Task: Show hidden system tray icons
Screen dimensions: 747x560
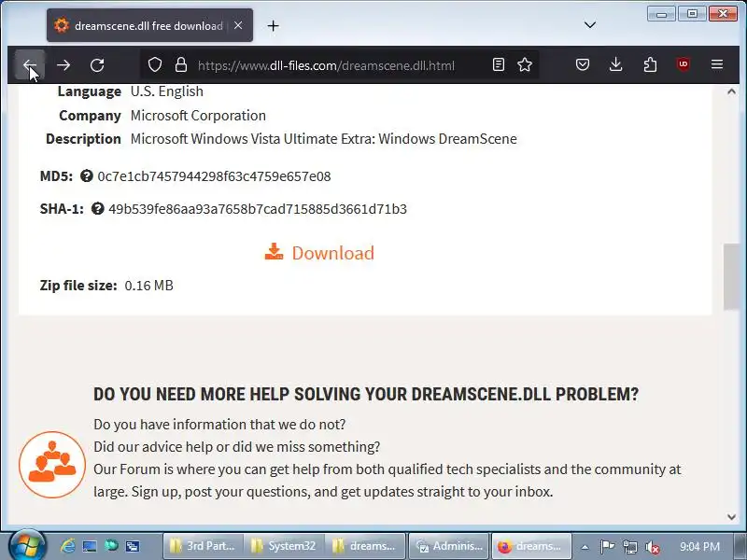Action: pos(585,547)
